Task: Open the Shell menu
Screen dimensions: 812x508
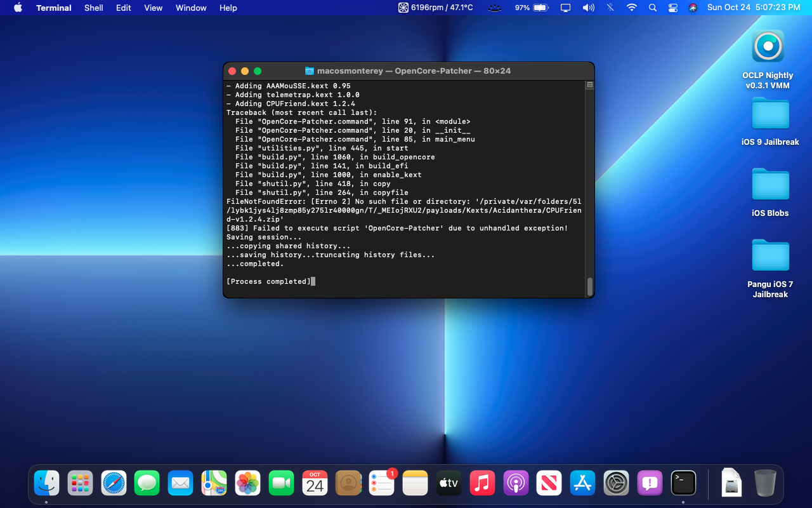Action: pos(93,8)
